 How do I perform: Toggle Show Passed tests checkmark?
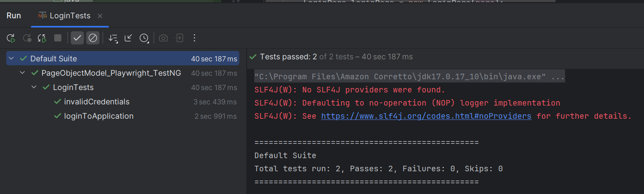point(77,38)
